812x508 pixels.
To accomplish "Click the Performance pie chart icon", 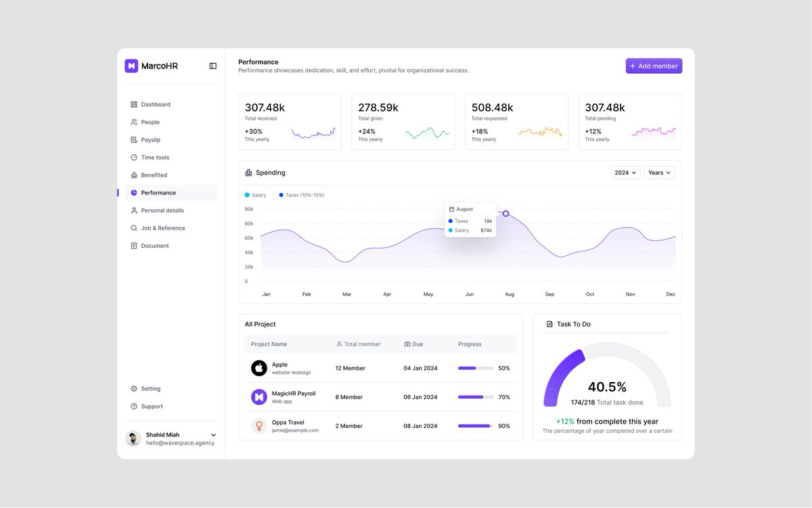I will 134,193.
